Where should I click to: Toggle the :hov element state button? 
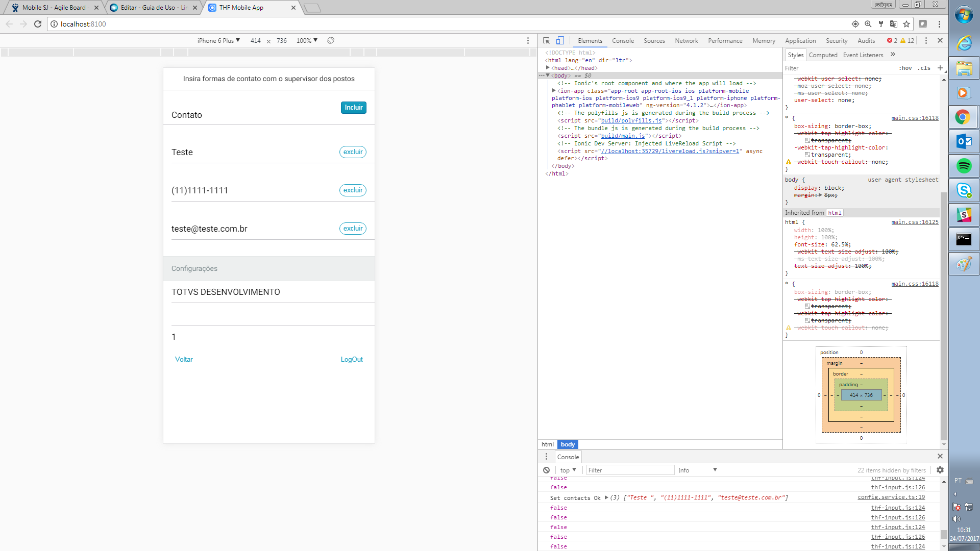click(905, 68)
